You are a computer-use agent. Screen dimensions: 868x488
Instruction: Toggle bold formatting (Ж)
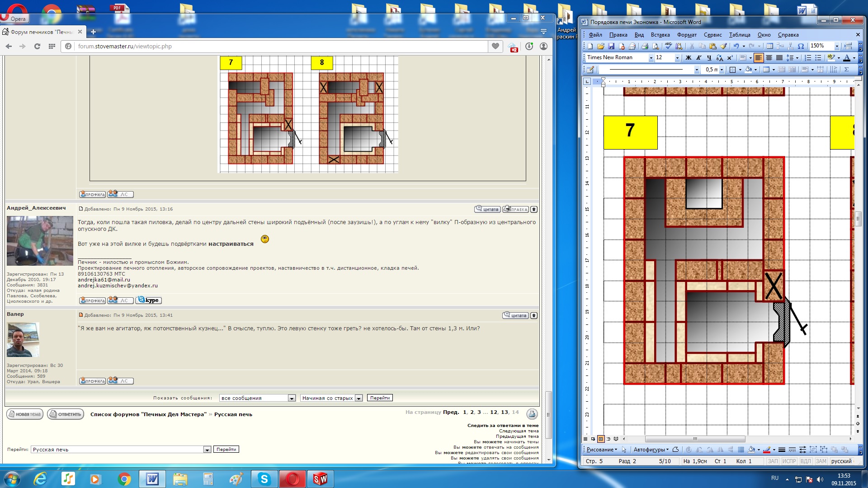click(x=688, y=58)
